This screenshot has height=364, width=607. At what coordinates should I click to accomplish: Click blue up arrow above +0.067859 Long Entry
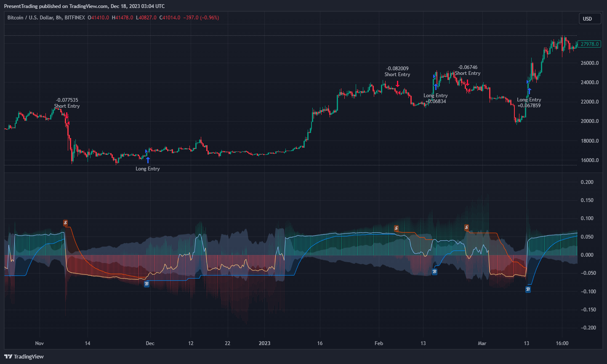529,91
